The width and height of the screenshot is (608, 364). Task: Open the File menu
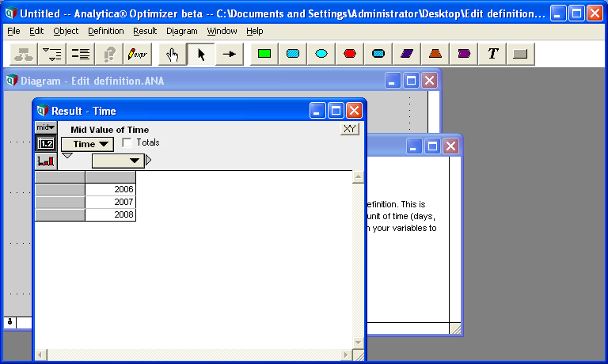click(13, 31)
